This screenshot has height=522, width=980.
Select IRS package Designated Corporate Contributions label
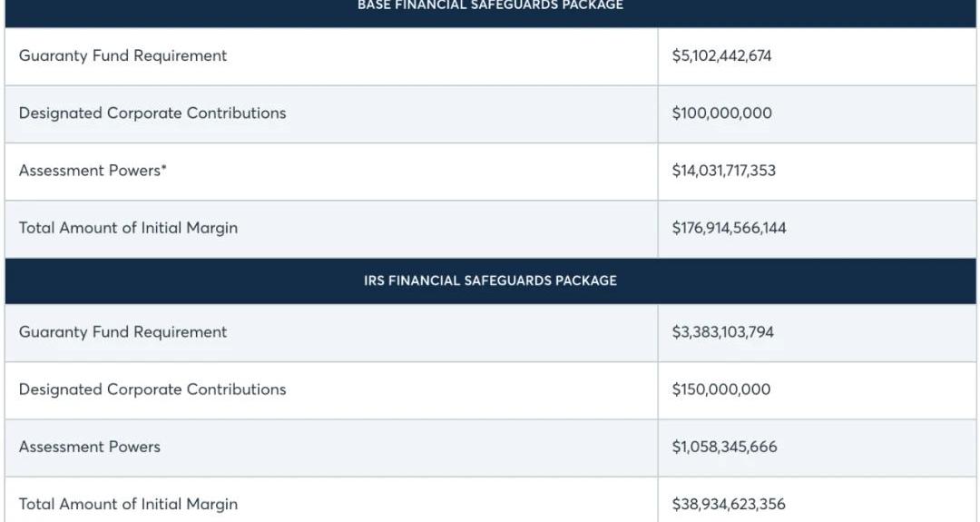point(152,389)
